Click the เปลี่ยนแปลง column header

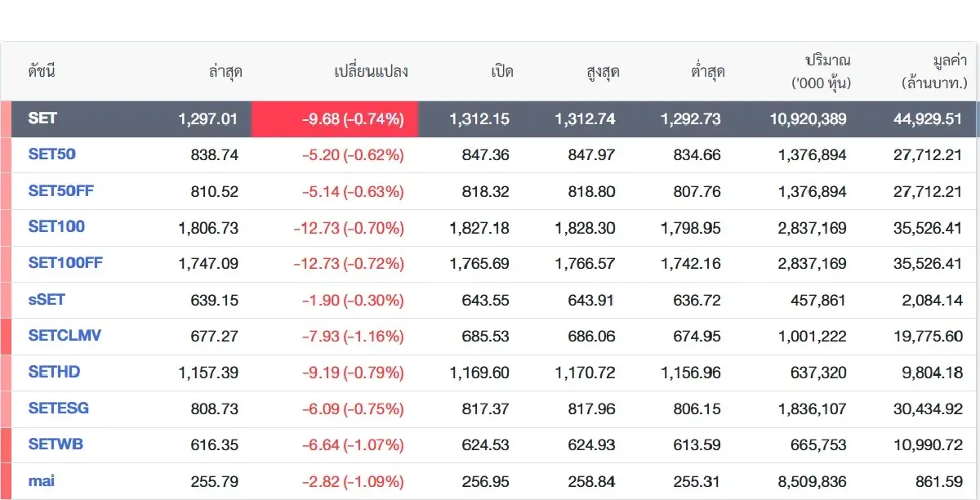371,72
